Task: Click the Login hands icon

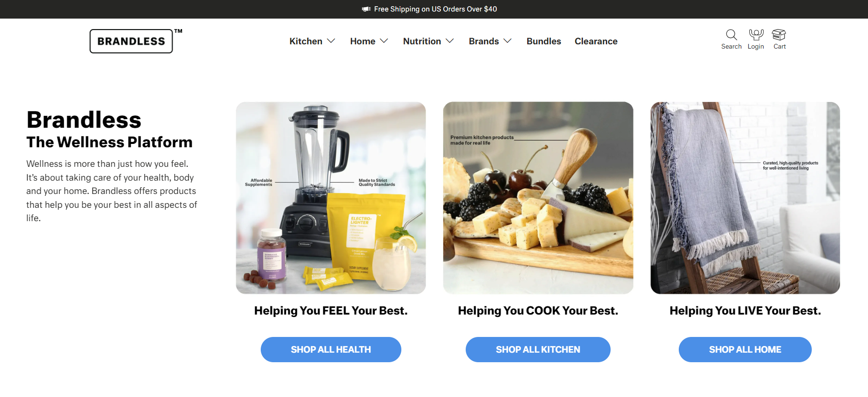Action: 756,35
